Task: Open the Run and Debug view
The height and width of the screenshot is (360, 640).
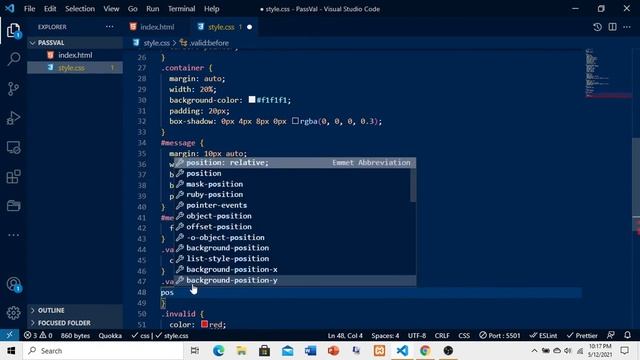Action: [13, 118]
